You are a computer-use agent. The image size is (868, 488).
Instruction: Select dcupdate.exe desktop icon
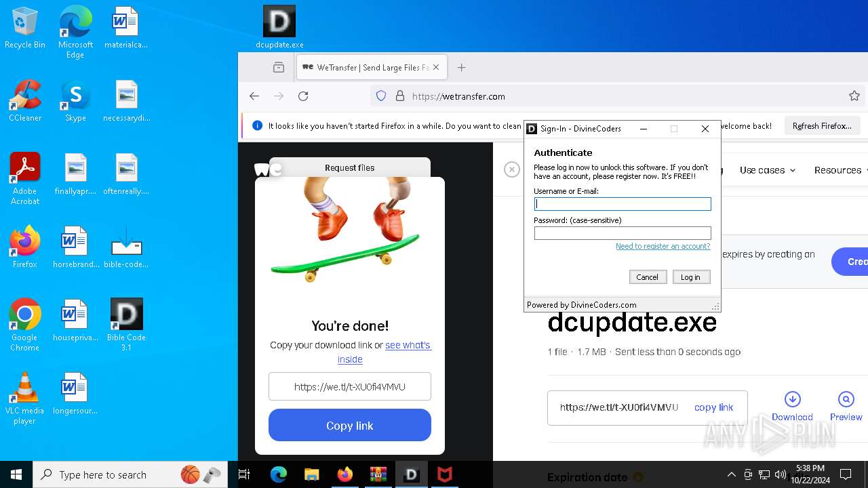click(279, 28)
